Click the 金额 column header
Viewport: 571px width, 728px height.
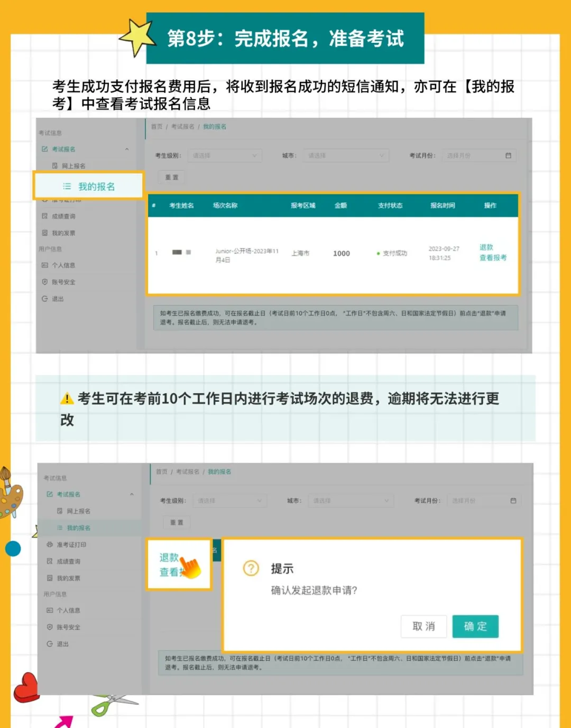coord(341,206)
